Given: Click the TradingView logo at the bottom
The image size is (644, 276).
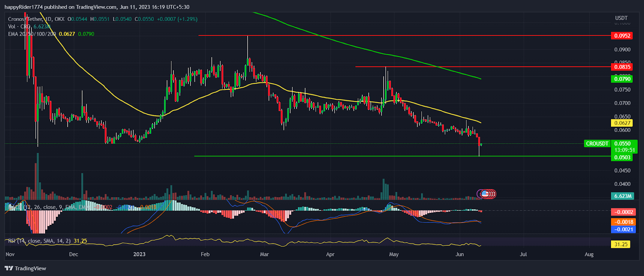Looking at the screenshot, I should (x=25, y=268).
